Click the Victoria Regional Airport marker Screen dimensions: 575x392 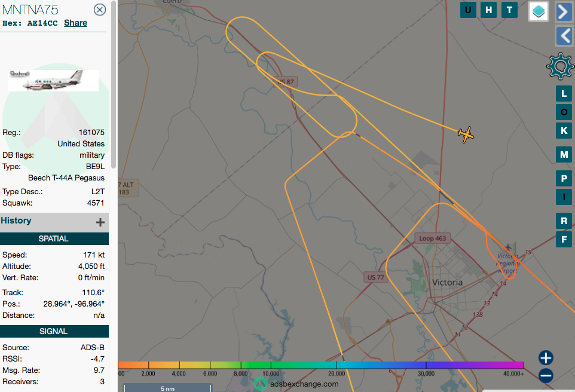click(x=508, y=247)
